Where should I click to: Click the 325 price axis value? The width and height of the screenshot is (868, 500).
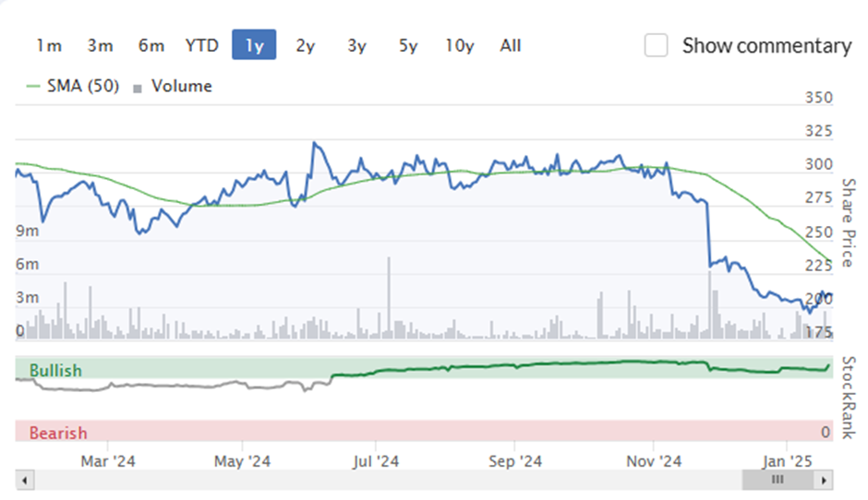(819, 131)
